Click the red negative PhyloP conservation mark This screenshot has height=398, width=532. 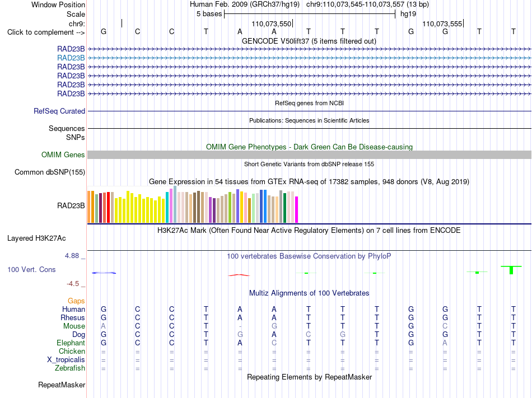pos(239,275)
